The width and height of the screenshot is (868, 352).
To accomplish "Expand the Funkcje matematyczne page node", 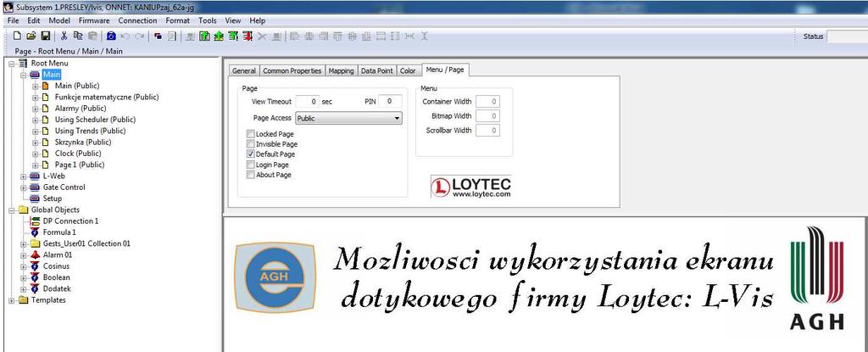I will tap(36, 97).
